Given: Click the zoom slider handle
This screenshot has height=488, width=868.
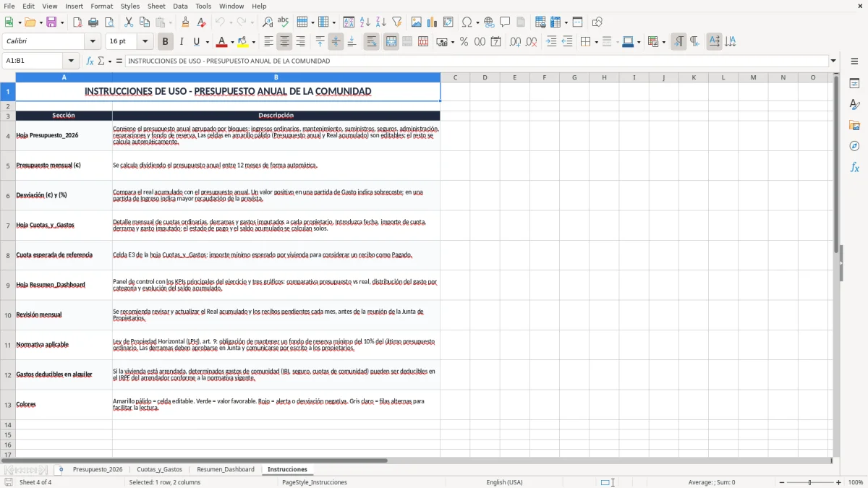Looking at the screenshot, I should coord(810,482).
